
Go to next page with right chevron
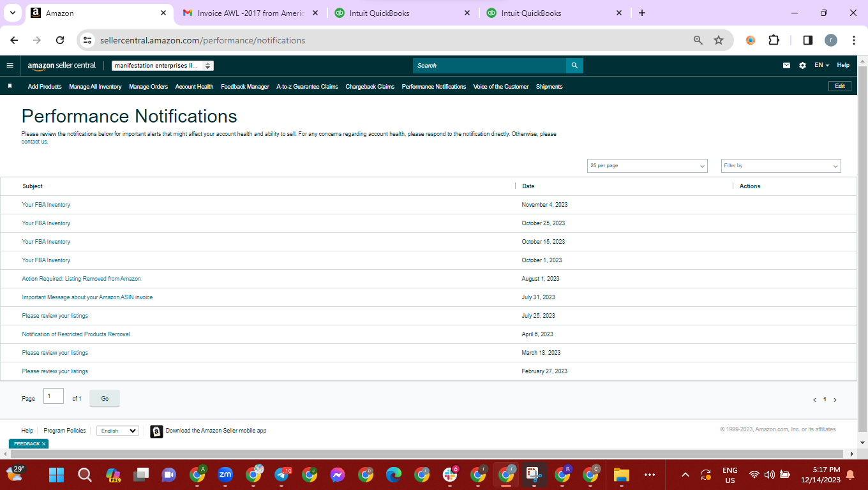click(x=835, y=400)
